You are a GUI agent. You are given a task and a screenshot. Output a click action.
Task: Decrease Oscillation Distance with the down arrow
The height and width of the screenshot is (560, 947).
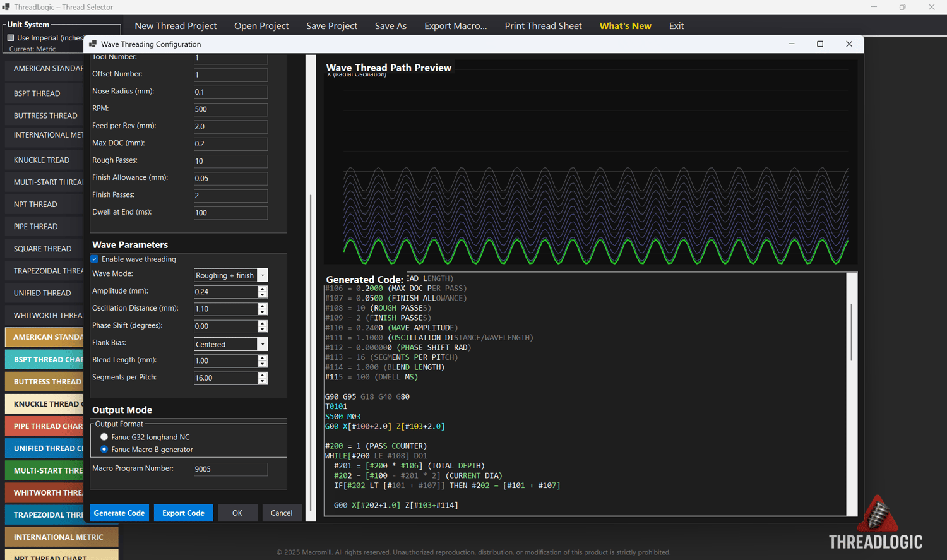[263, 312]
